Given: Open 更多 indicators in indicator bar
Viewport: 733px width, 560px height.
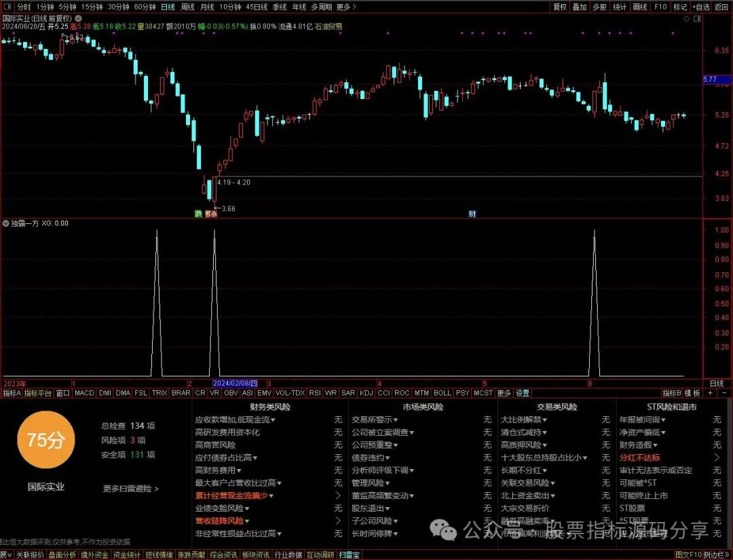Looking at the screenshot, I should click(504, 393).
